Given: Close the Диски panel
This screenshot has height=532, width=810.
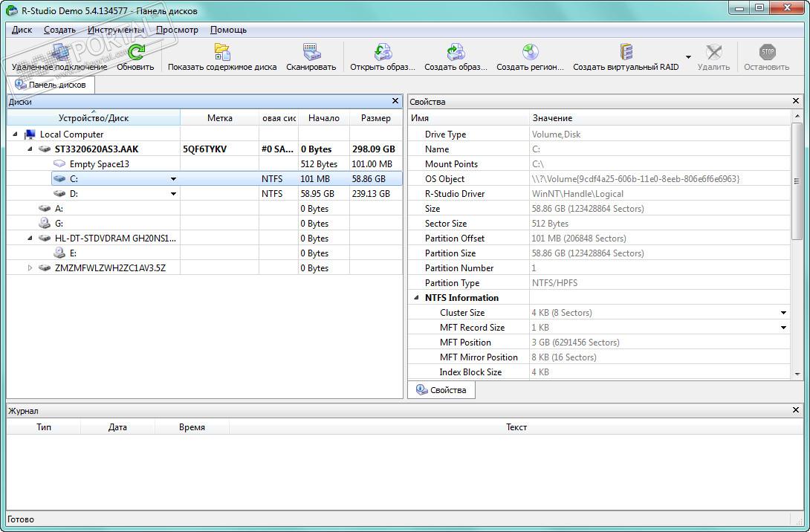Looking at the screenshot, I should click(x=395, y=101).
